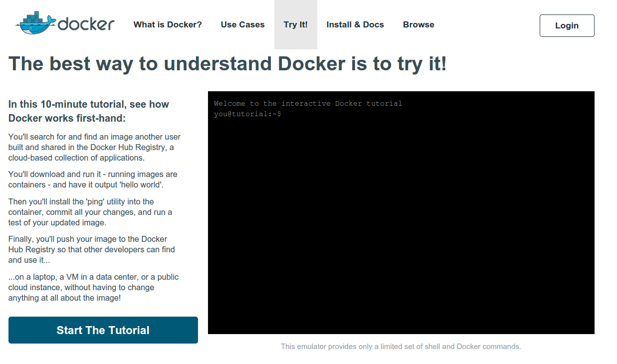Click paragraph about output 'hello world'
The image size is (617, 364).
(x=93, y=180)
